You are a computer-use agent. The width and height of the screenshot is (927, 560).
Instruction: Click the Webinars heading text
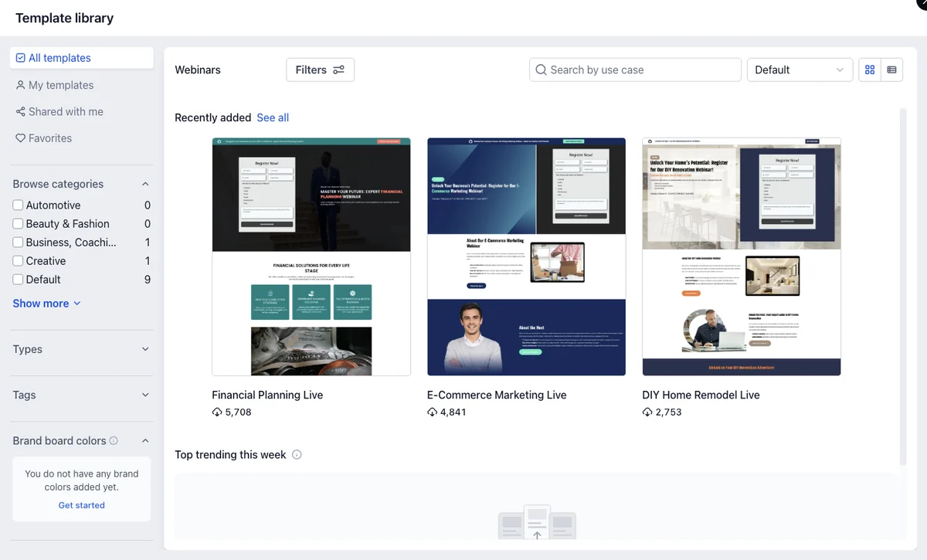198,70
